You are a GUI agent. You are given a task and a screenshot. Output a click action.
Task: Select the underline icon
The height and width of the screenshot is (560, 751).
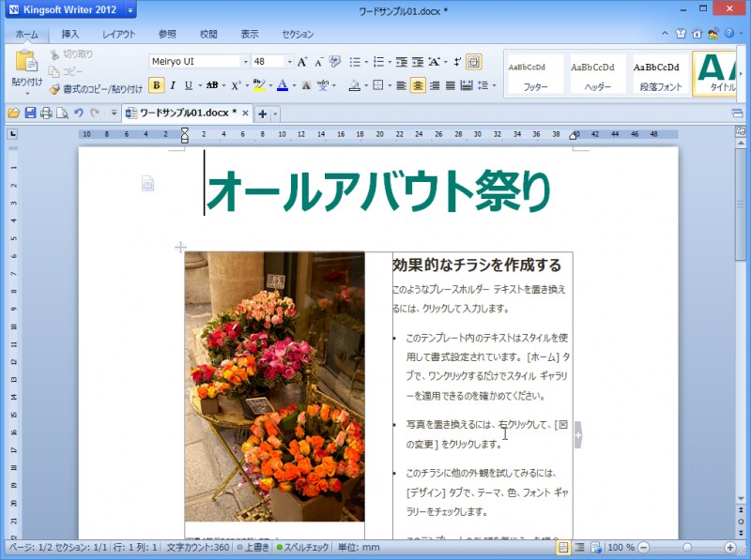coord(187,83)
